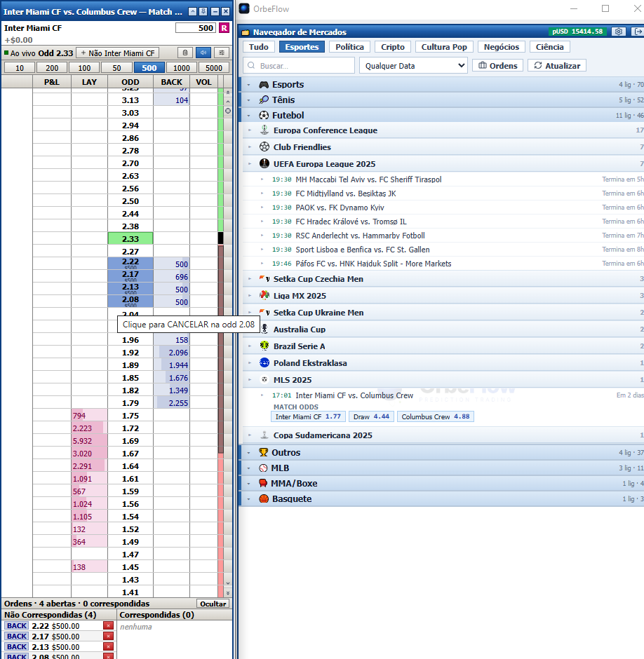Select stake 50 preset
The image size is (644, 659).
coord(116,68)
